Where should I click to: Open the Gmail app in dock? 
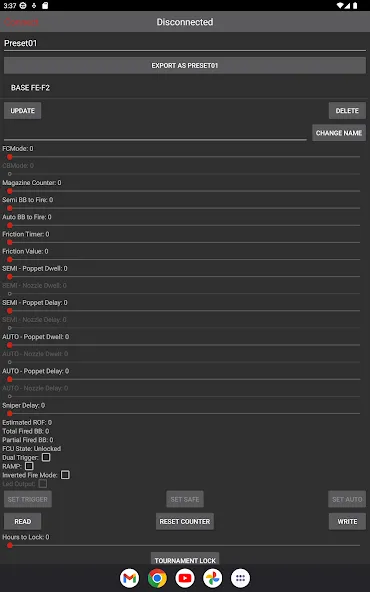pyautogui.click(x=130, y=578)
